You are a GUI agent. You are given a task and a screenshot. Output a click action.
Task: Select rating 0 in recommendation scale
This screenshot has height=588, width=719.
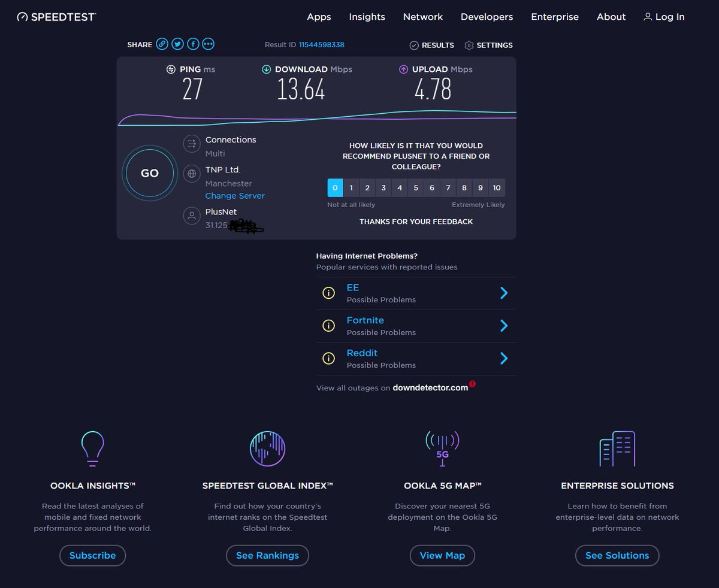click(x=335, y=188)
